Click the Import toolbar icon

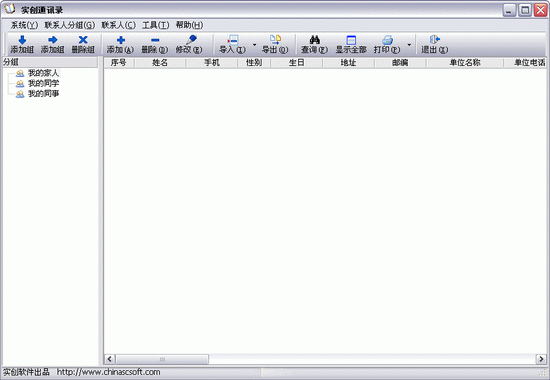(233, 40)
